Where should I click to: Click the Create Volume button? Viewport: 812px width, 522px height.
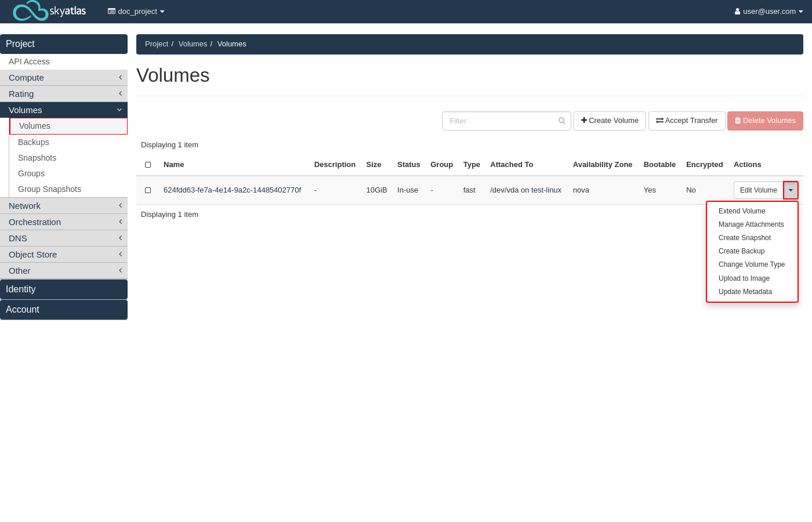[x=610, y=121]
